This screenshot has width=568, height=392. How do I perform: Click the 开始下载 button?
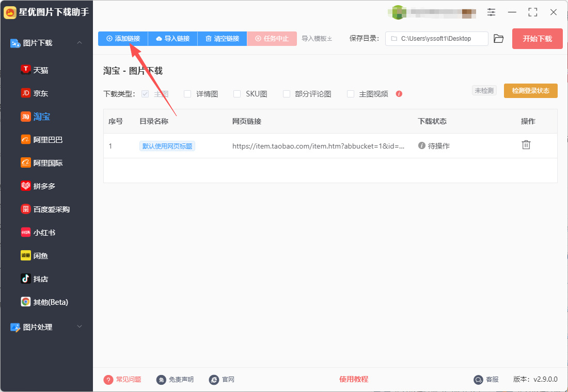[x=537, y=39]
